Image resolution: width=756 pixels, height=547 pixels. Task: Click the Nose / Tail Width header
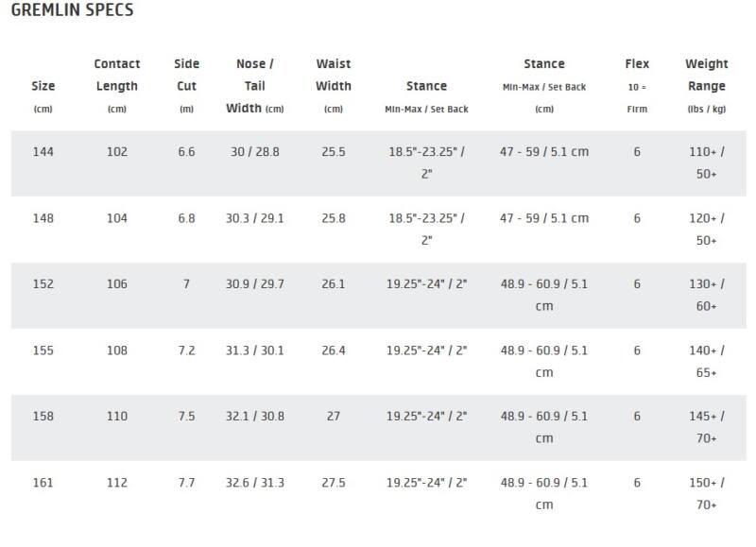pos(255,85)
